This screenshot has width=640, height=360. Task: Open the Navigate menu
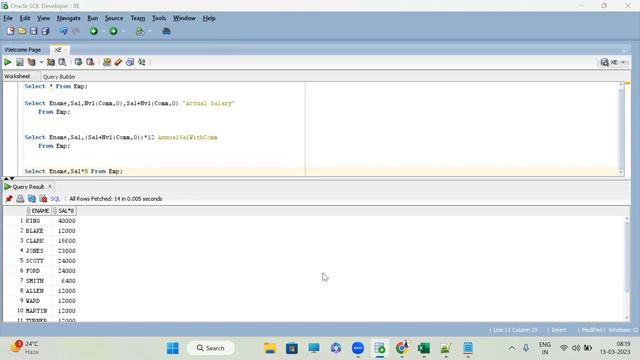click(69, 18)
